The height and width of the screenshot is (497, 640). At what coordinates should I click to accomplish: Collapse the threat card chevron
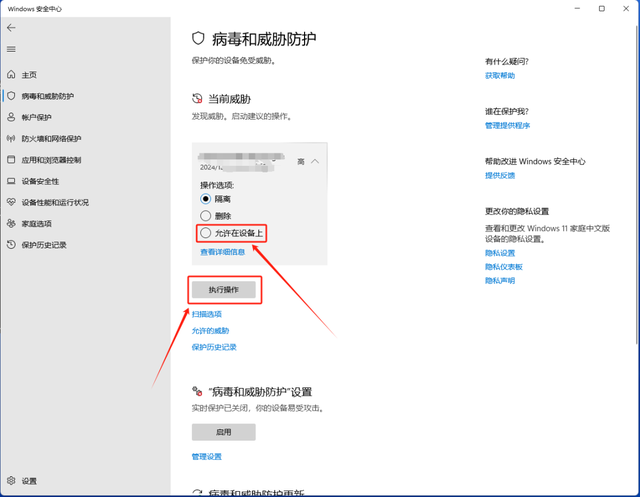point(315,162)
